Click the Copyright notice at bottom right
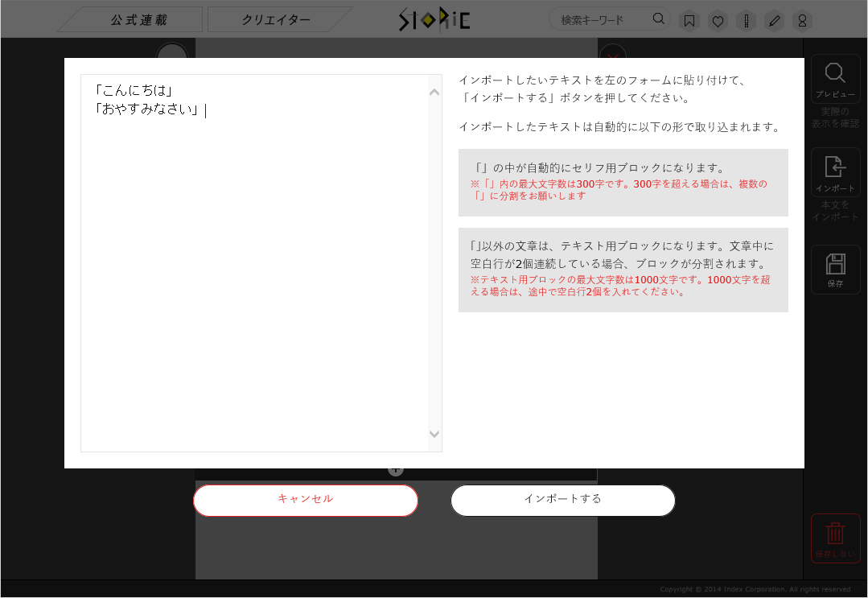Image resolution: width=868 pixels, height=598 pixels. (x=756, y=588)
